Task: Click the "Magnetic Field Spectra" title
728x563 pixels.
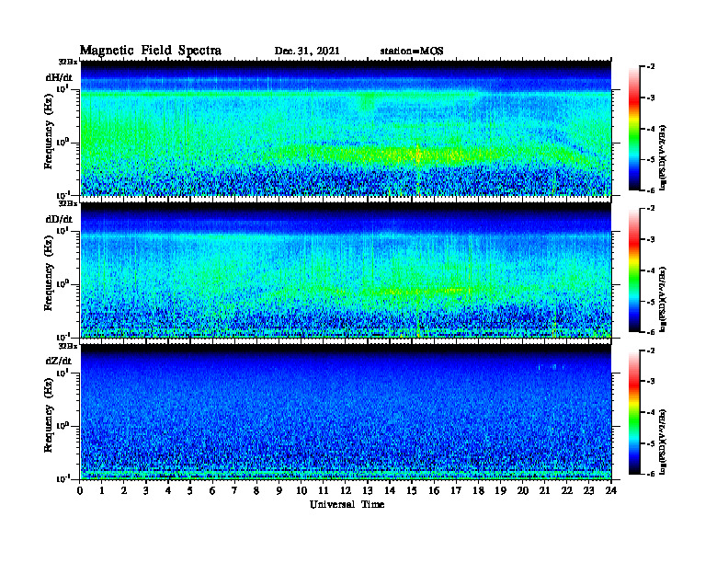Action: [x=151, y=51]
